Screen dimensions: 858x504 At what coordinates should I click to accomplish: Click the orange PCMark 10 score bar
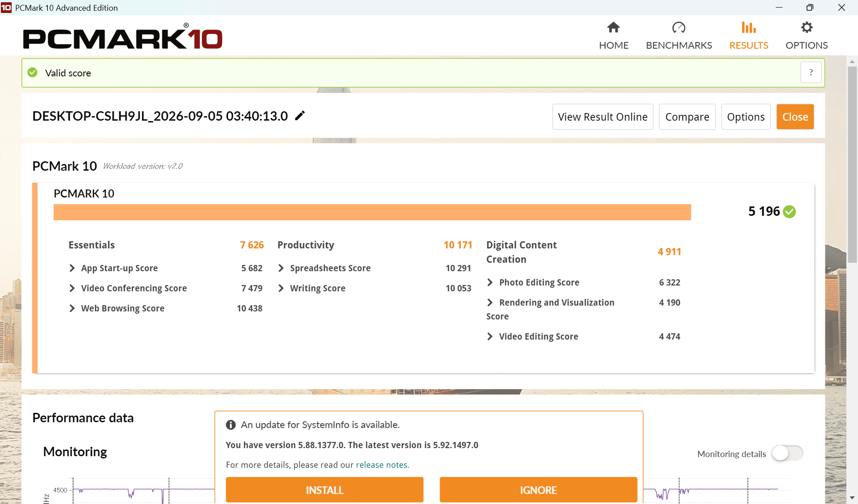(x=372, y=212)
